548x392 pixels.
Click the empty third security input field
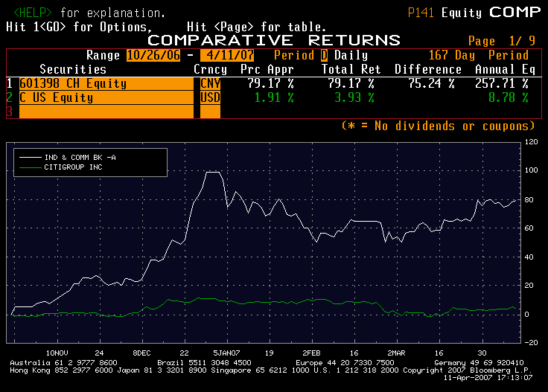(x=106, y=112)
